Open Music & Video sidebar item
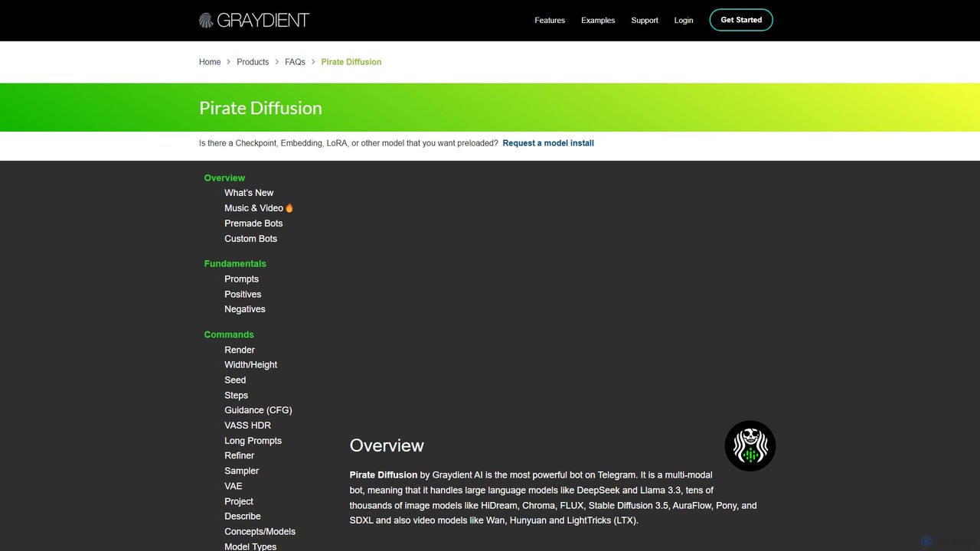Viewport: 980px width, 551px height. click(259, 208)
